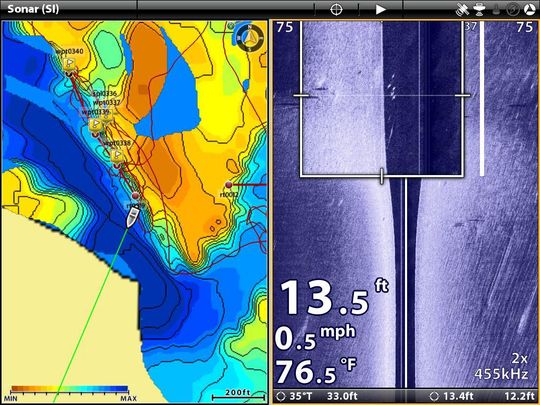Tap the right handle of the zoom box
This screenshot has height=405, width=540.
click(463, 95)
